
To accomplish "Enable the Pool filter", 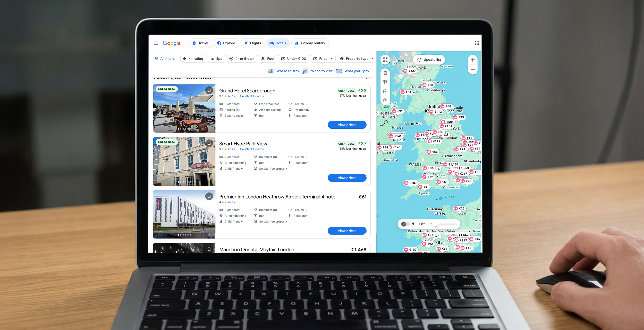I will (268, 59).
